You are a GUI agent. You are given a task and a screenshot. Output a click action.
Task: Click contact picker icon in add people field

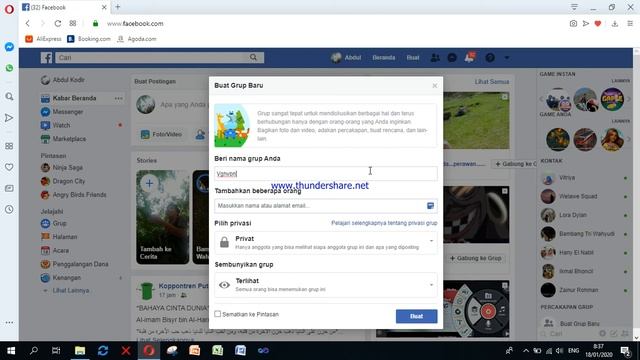pyautogui.click(x=430, y=206)
